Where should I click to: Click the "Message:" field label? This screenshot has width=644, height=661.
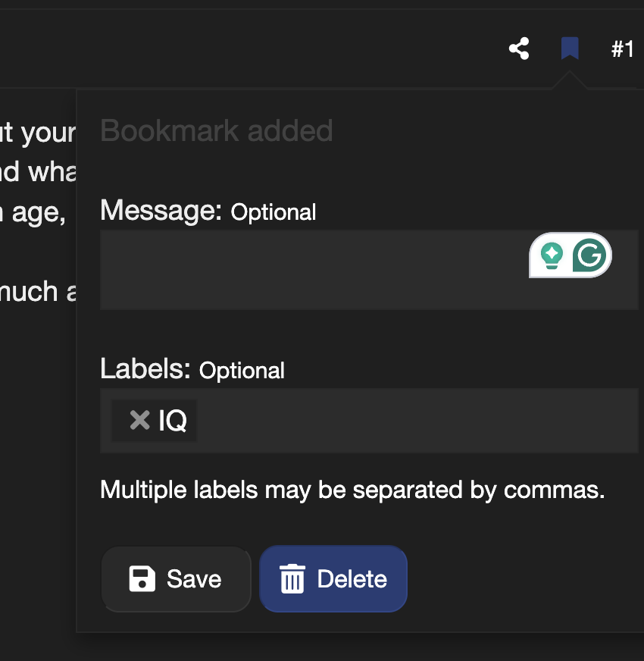(x=161, y=210)
